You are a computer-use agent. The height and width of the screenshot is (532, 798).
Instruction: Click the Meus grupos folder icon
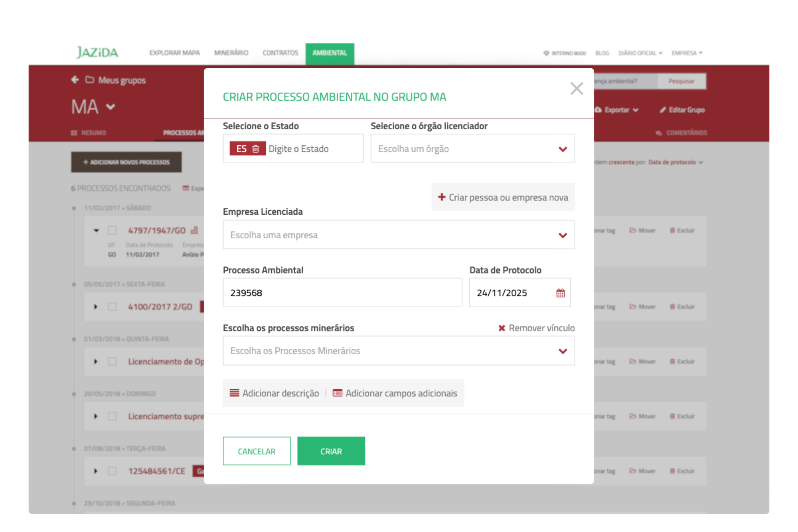click(90, 80)
